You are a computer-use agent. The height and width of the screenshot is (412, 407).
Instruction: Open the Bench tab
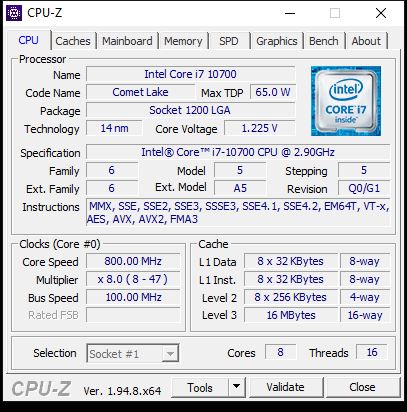click(x=323, y=41)
